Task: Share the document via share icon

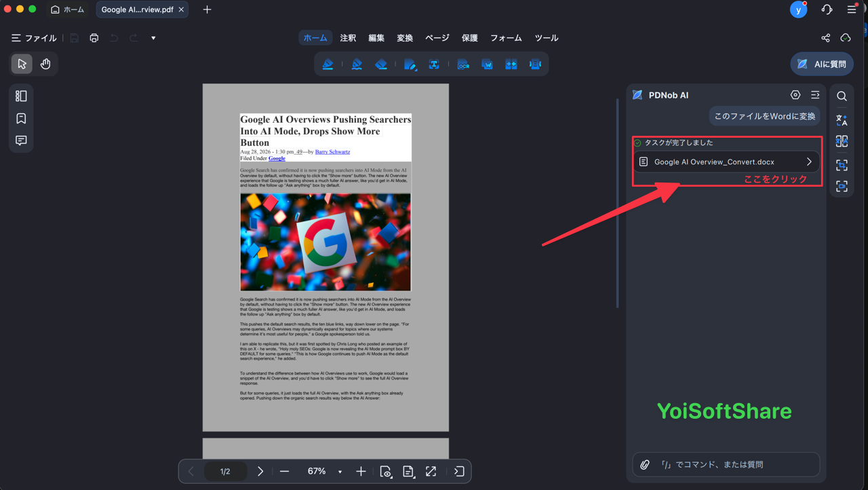Action: tap(825, 38)
